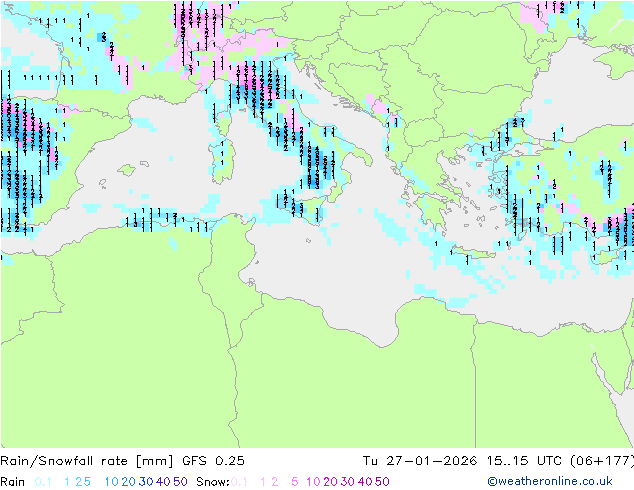Viewport: 634px width, 490px height.
Task: Click the island of Crete on map
Action: [x=474, y=253]
